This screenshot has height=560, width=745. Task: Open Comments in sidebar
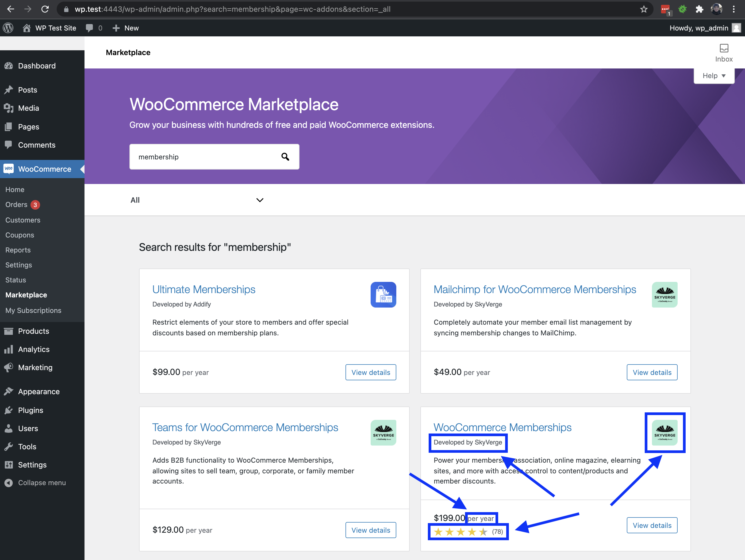(42, 145)
